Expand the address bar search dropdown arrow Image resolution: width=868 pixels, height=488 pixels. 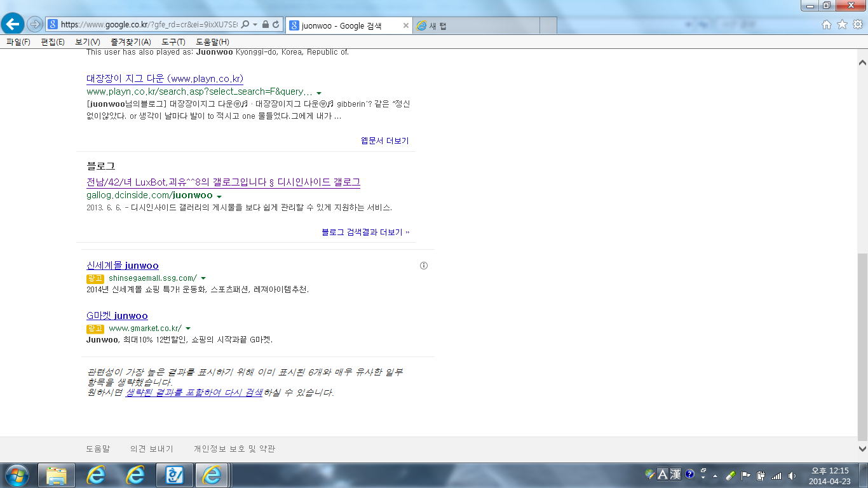pyautogui.click(x=255, y=25)
